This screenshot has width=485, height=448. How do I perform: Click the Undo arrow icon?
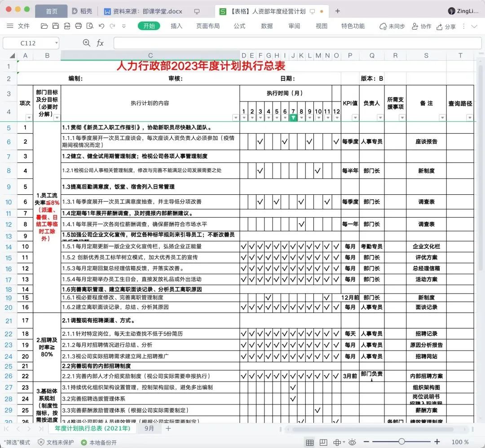click(x=101, y=26)
